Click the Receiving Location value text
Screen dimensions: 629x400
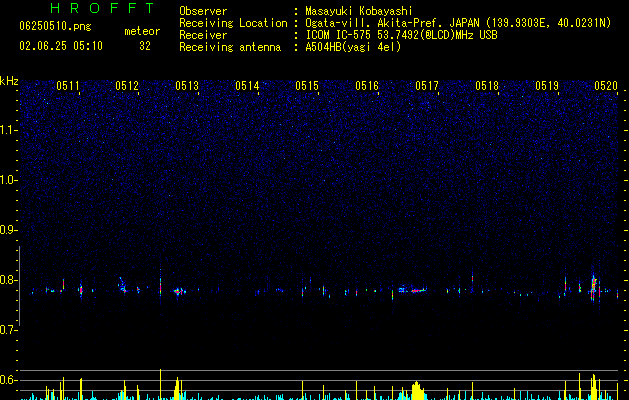tap(458, 23)
